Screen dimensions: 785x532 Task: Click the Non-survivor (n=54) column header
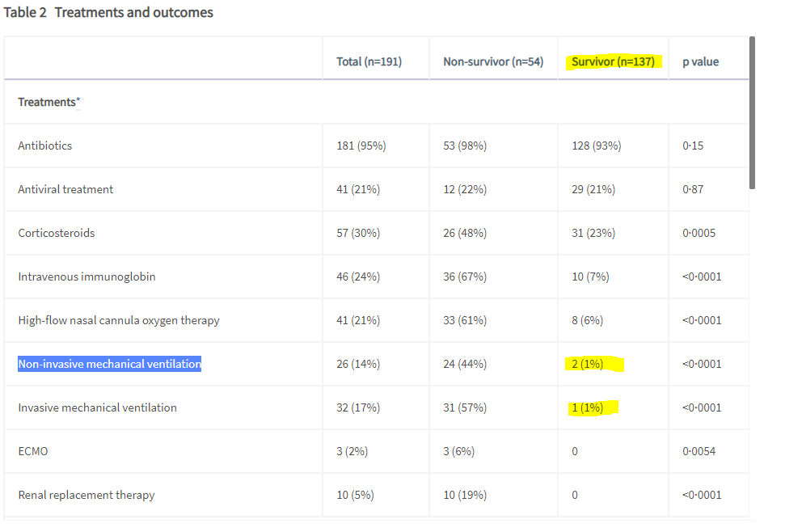[x=493, y=61]
